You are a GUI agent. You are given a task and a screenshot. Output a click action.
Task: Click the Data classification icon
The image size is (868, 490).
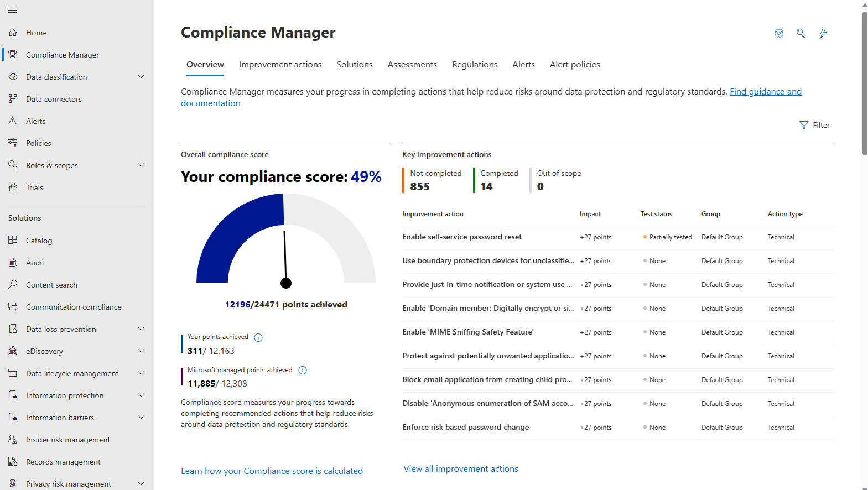click(x=13, y=77)
